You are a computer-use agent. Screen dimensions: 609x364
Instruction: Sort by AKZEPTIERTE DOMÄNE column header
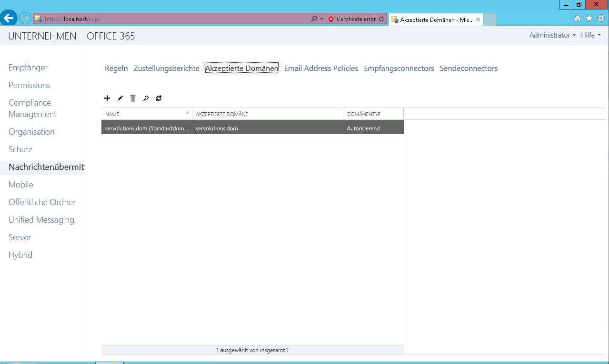tap(268, 114)
